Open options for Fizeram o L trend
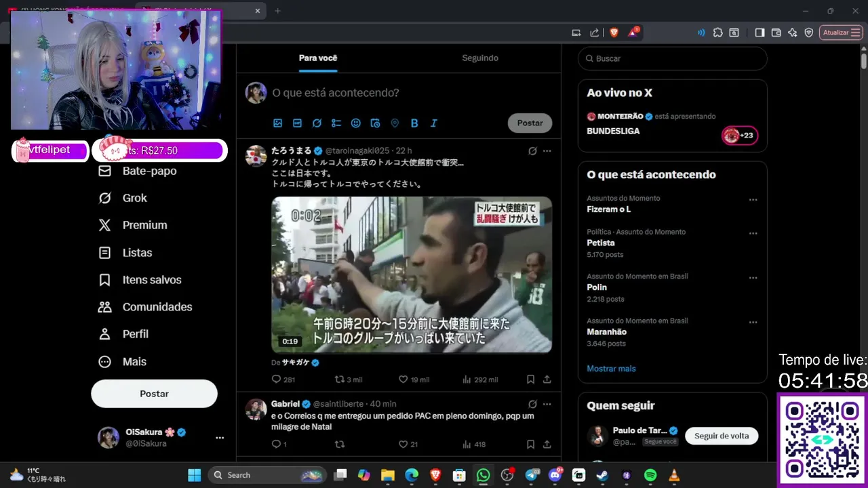 [753, 200]
